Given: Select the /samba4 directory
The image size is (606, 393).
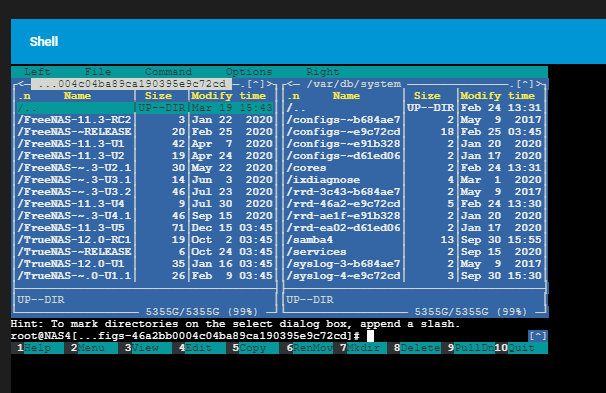Looking at the screenshot, I should click(x=414, y=240).
